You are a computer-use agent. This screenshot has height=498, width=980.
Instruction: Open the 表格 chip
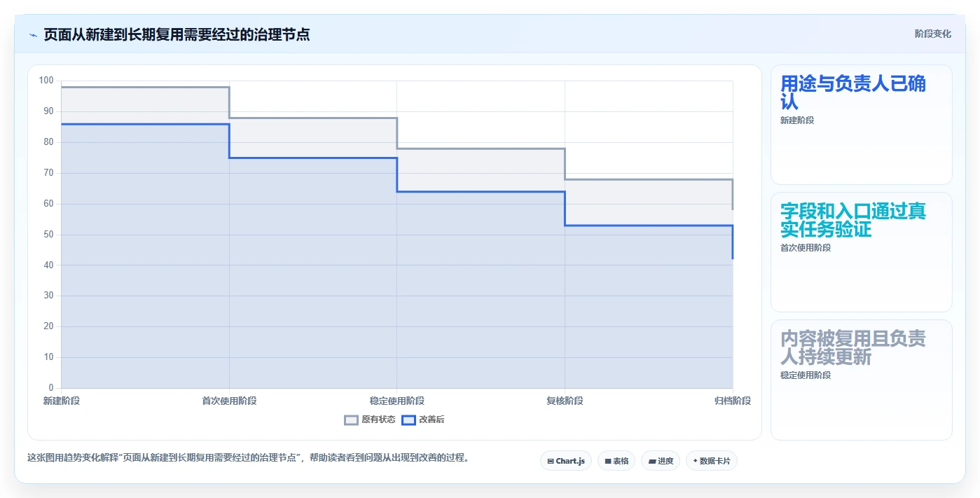[x=616, y=461]
